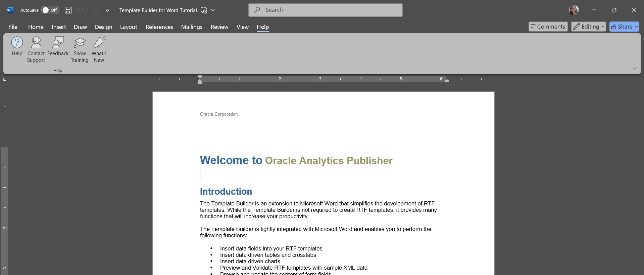Launch Show Training
The width and height of the screenshot is (644, 275).
(x=80, y=50)
